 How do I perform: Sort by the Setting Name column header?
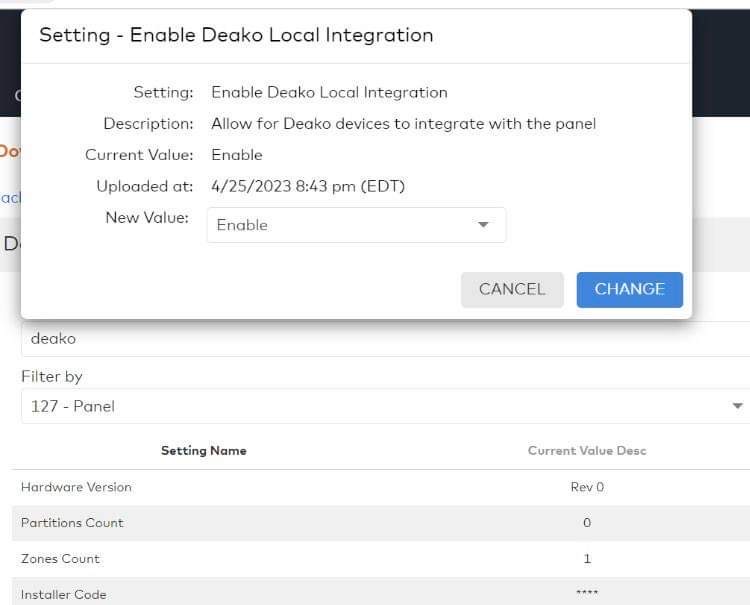[204, 451]
